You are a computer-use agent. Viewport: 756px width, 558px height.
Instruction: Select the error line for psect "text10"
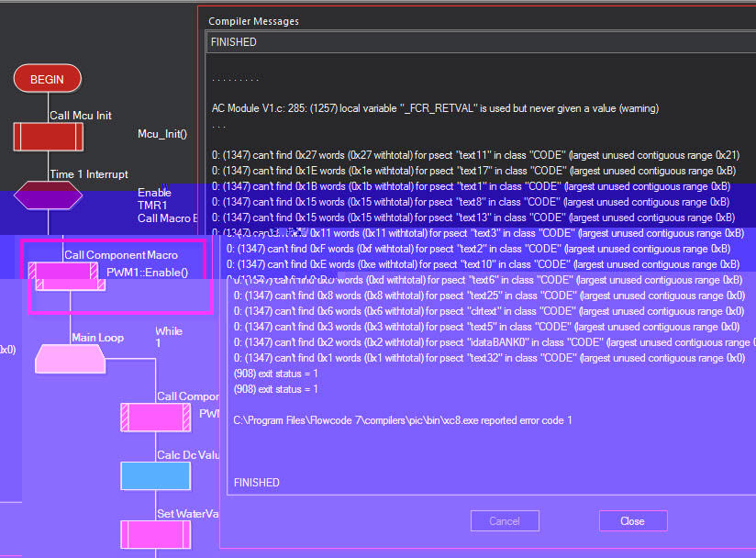coord(483,264)
